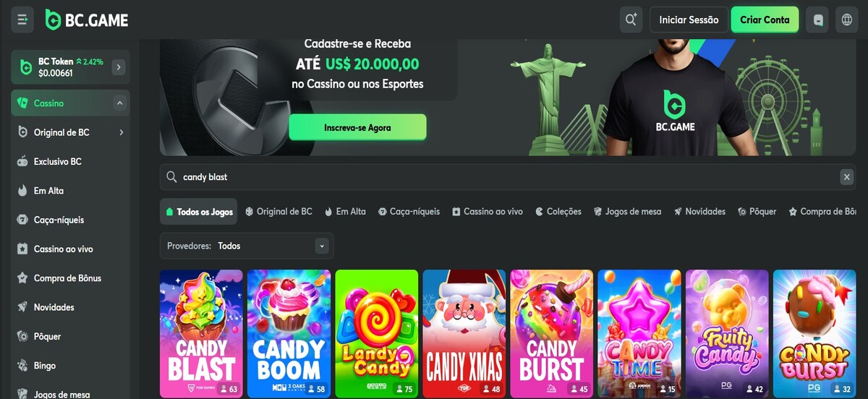The image size is (868, 399).
Task: Open the language globe icon
Action: pos(847,20)
